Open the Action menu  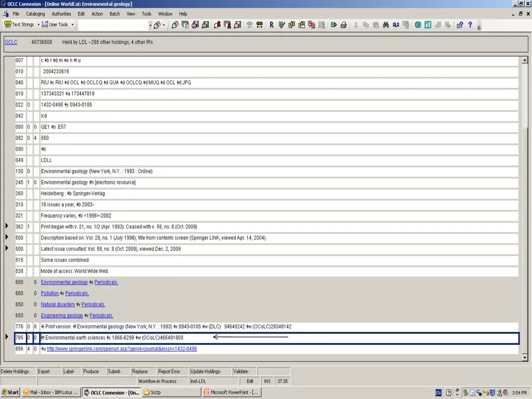pos(97,14)
